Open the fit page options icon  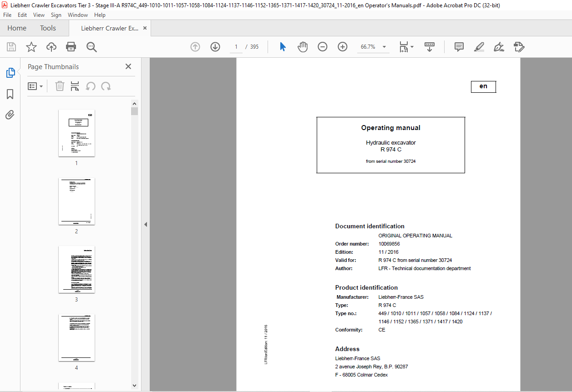(406, 47)
